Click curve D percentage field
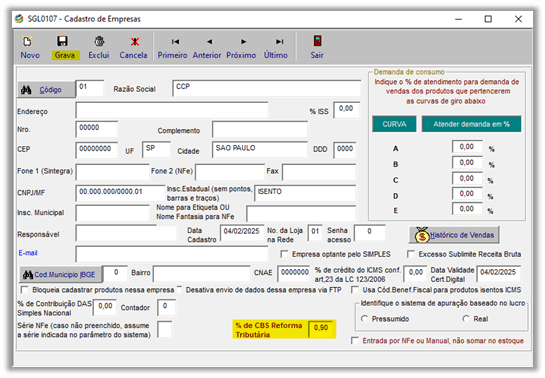The width and height of the screenshot is (545, 378). 467,194
